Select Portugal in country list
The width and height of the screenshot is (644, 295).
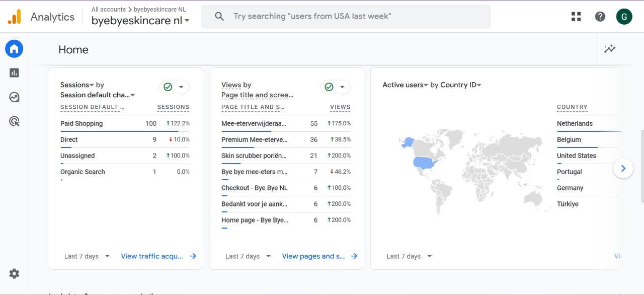(569, 172)
